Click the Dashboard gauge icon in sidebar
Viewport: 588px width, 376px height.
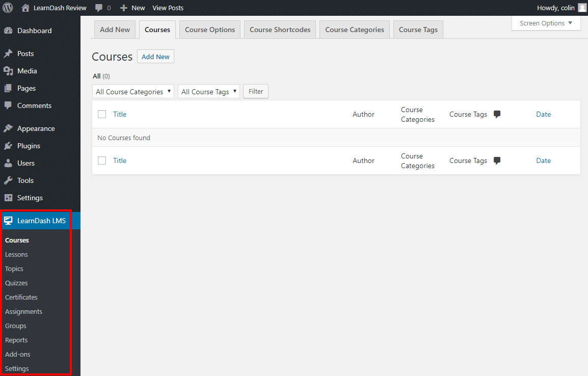(x=8, y=31)
